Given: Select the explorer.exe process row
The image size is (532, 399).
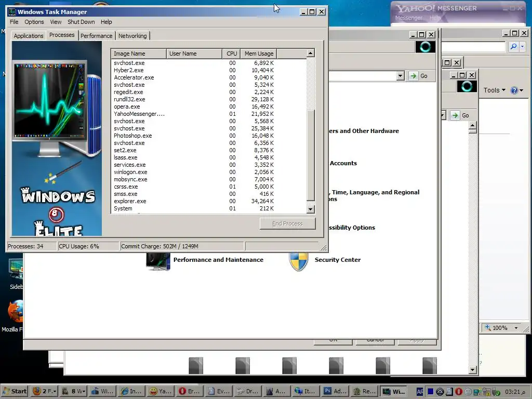Looking at the screenshot, I should click(209, 201).
